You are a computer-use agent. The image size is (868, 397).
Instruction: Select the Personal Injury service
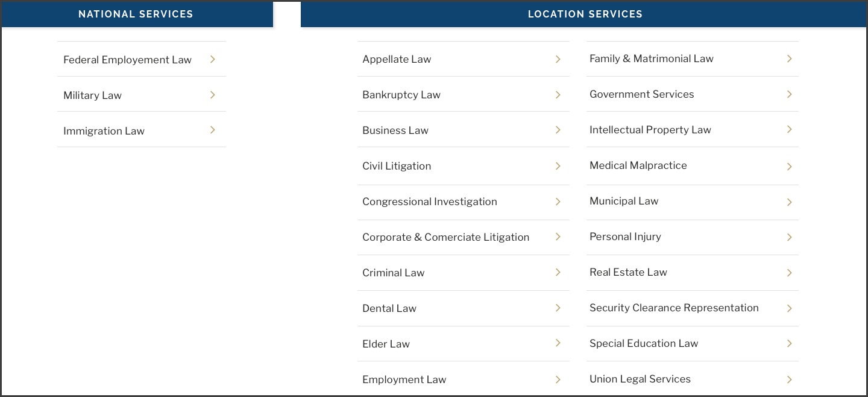click(625, 237)
